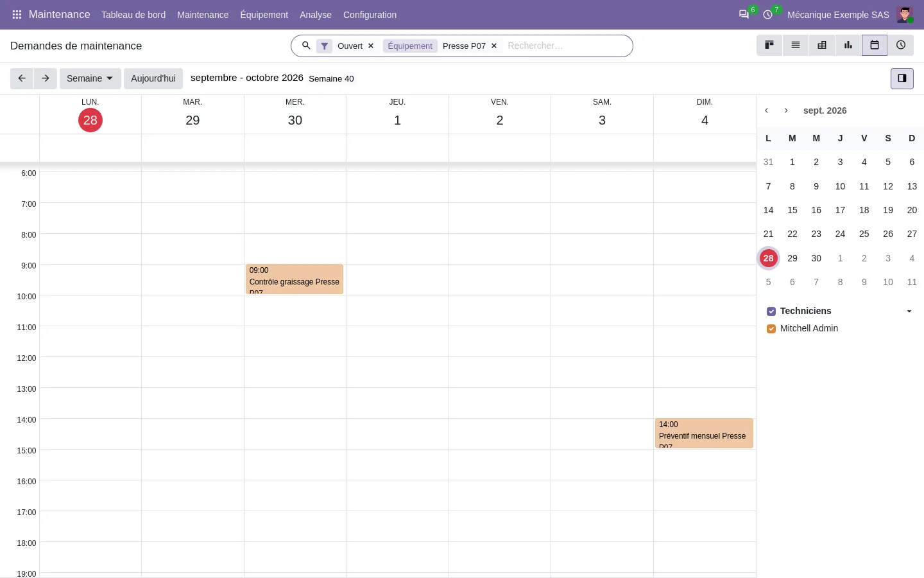
Task: Select September 15 in mini calendar
Action: (792, 210)
